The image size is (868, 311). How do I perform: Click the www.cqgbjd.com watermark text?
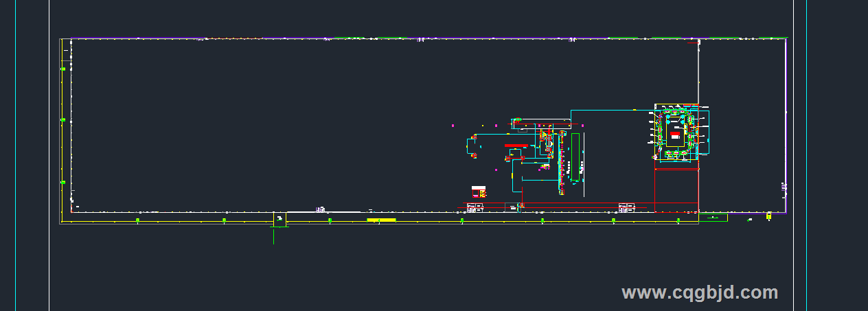point(699,293)
